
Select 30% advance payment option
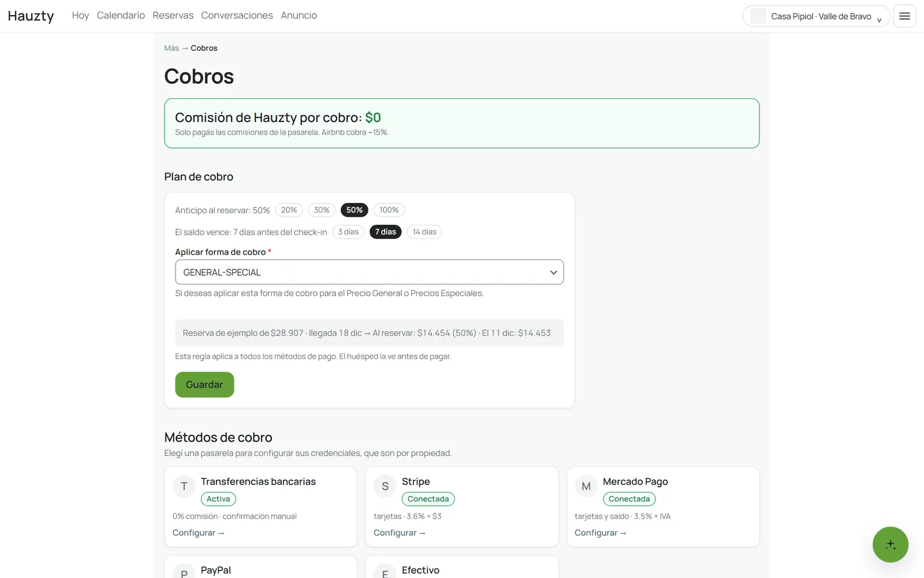coord(322,210)
